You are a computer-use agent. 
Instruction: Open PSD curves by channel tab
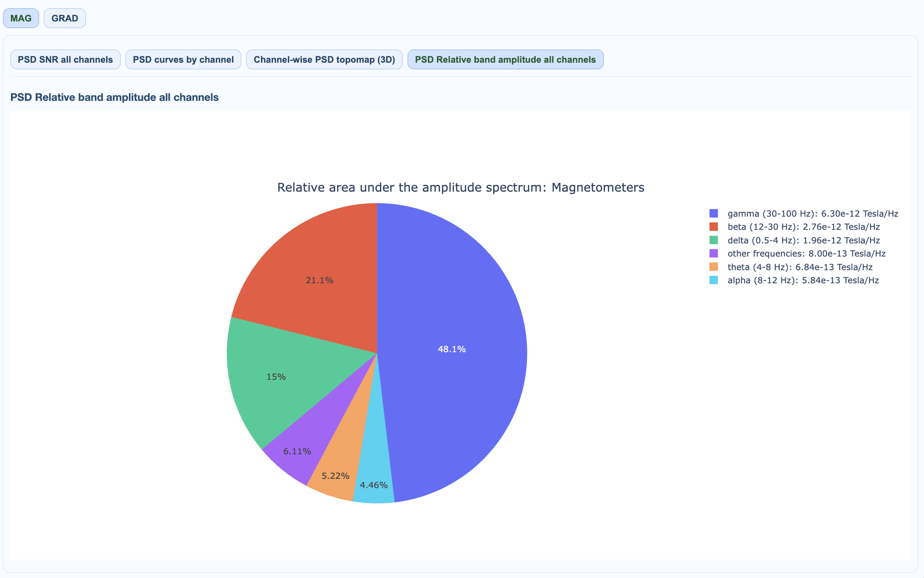pos(183,60)
